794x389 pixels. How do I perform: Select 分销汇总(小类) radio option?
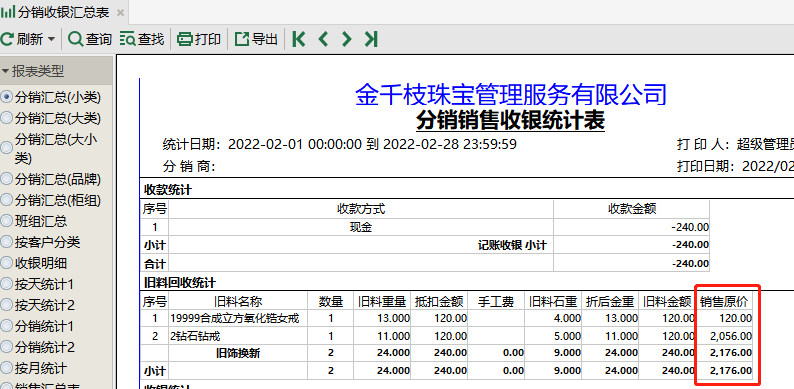pyautogui.click(x=7, y=97)
